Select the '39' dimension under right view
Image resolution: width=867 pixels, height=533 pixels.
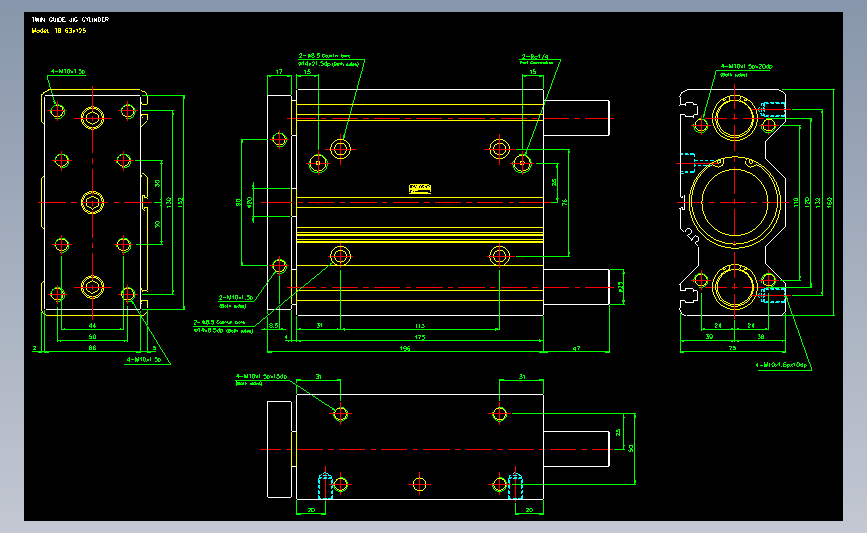709,337
